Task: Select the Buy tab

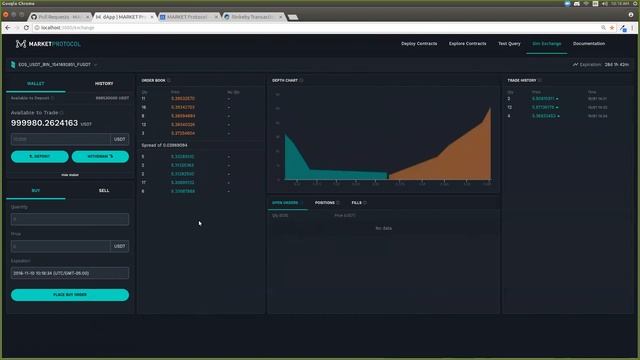Action: coord(36,191)
